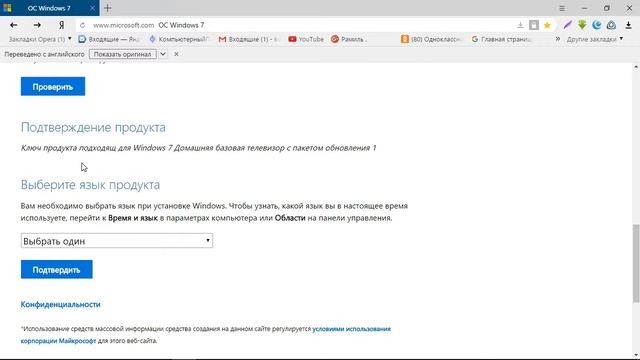640x360 pixels.
Task: Dismiss the translation bar with the X
Action: tap(176, 54)
